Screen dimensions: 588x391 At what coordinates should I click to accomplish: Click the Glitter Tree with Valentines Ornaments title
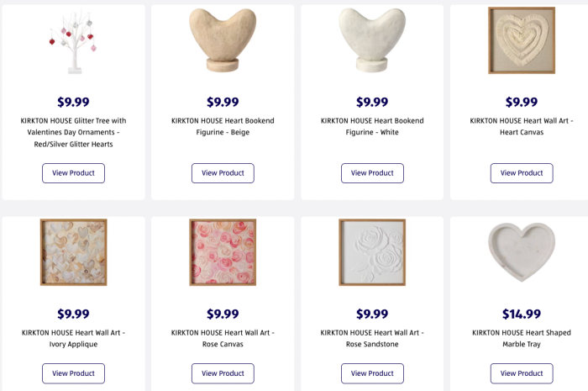coord(73,132)
